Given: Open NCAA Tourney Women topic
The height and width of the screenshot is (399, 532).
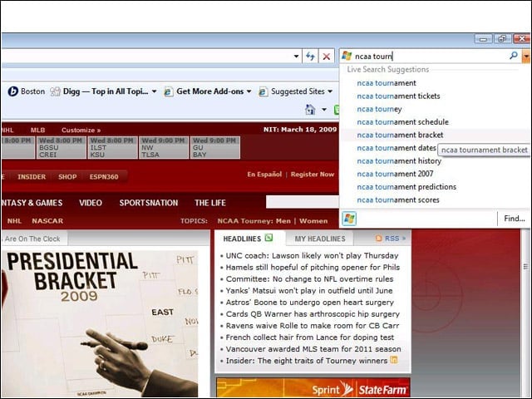Looking at the screenshot, I should pos(313,221).
